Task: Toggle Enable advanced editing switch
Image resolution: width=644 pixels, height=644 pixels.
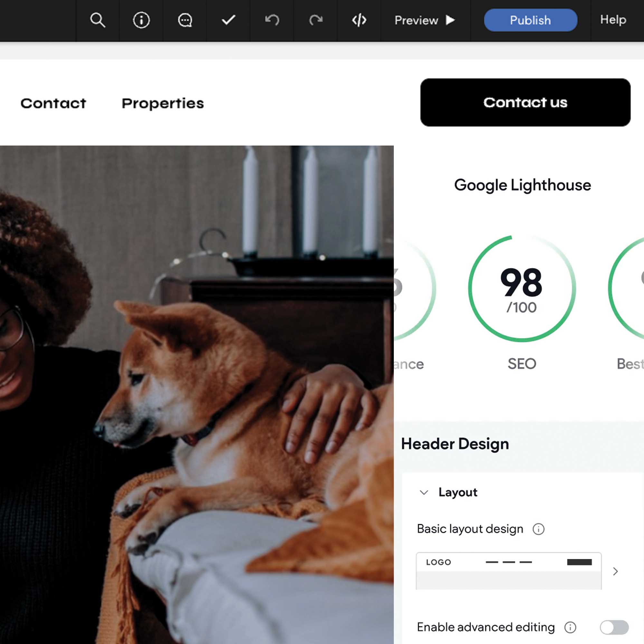Action: [x=614, y=627]
